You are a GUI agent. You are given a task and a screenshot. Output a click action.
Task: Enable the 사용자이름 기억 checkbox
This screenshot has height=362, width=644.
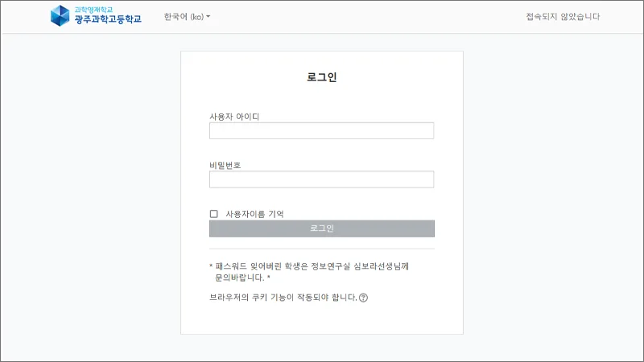click(213, 214)
